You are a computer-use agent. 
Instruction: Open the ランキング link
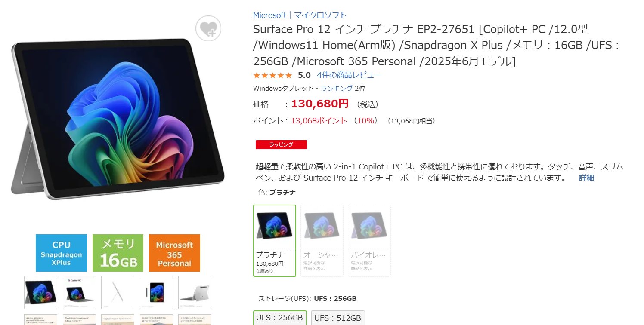tap(337, 89)
